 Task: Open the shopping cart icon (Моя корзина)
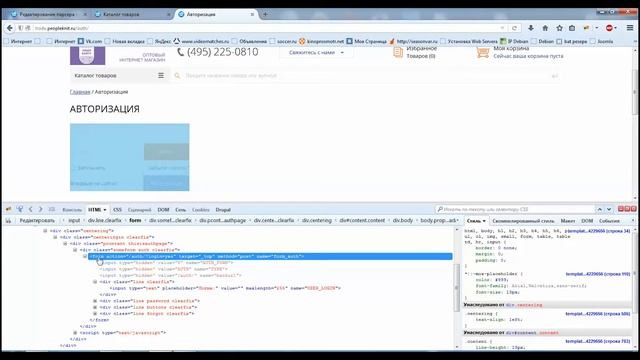[x=483, y=52]
